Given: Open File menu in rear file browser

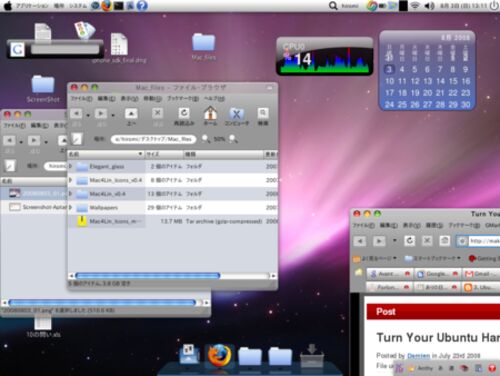Looking at the screenshot, I should click(14, 125).
